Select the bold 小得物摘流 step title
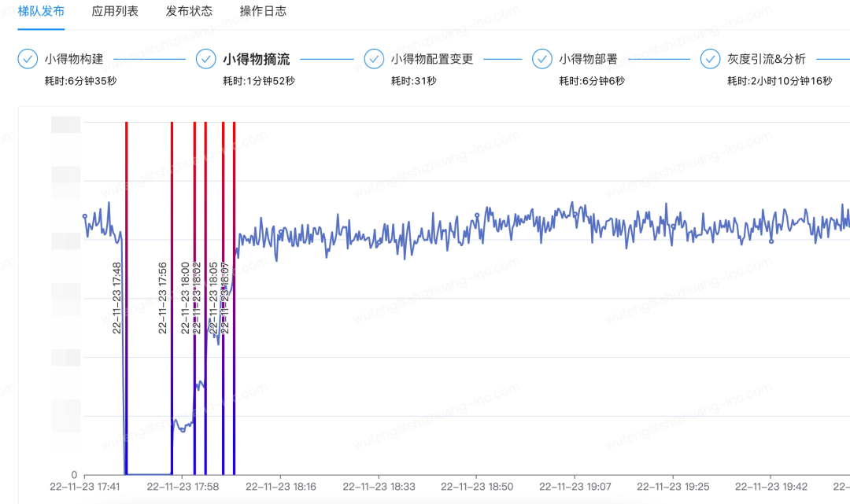This screenshot has width=850, height=504. (x=256, y=59)
